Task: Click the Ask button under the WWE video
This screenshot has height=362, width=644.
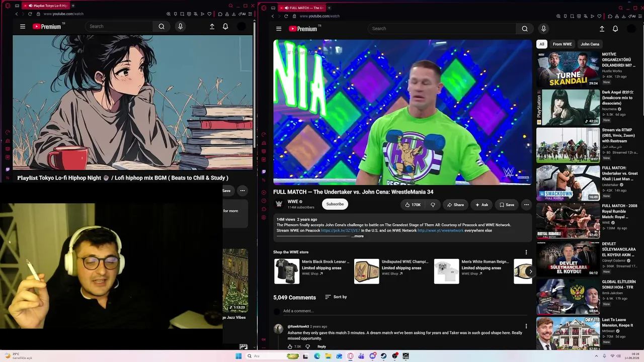Action: [x=481, y=205]
